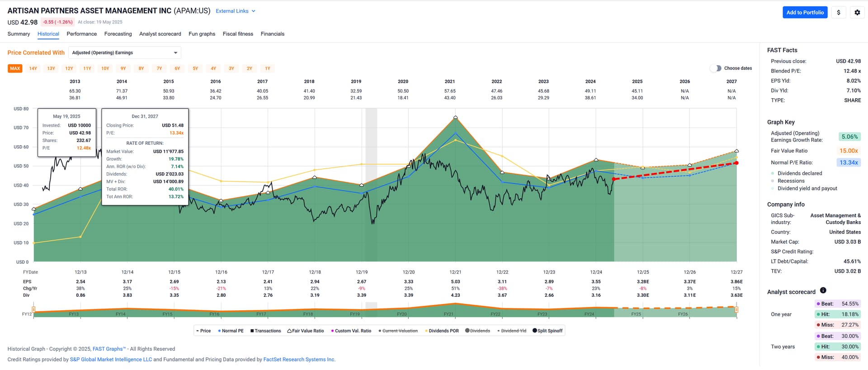Open the settings gear icon

click(857, 12)
